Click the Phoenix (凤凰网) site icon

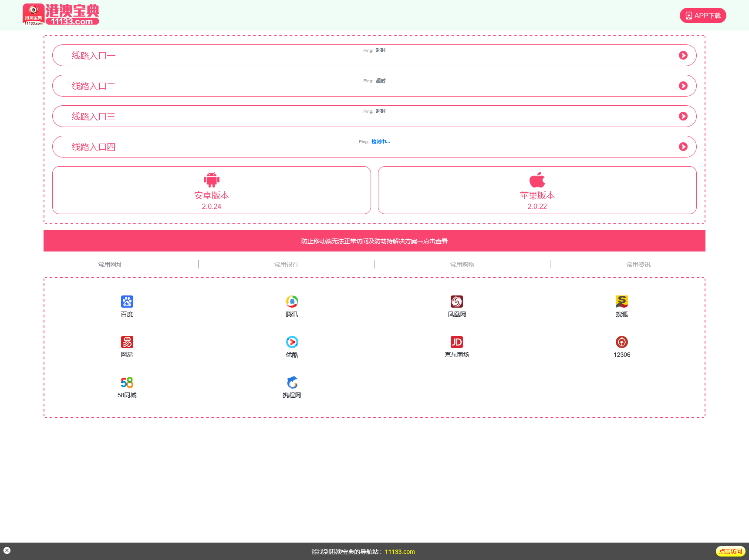pyautogui.click(x=456, y=302)
